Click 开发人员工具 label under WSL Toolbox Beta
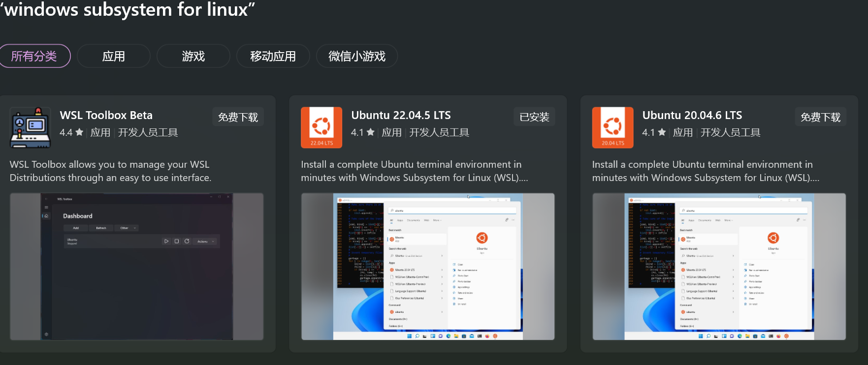Viewport: 868px width, 365px height. [148, 132]
